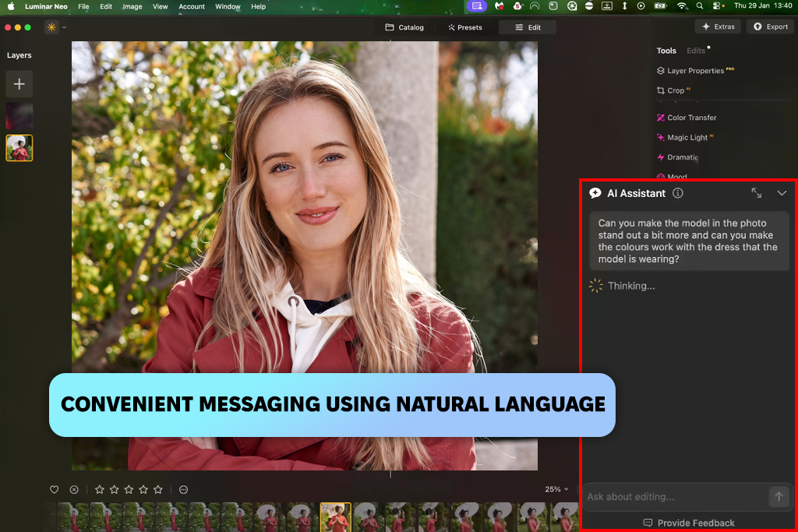
Task: Select the Edits panel tab
Action: pyautogui.click(x=696, y=51)
